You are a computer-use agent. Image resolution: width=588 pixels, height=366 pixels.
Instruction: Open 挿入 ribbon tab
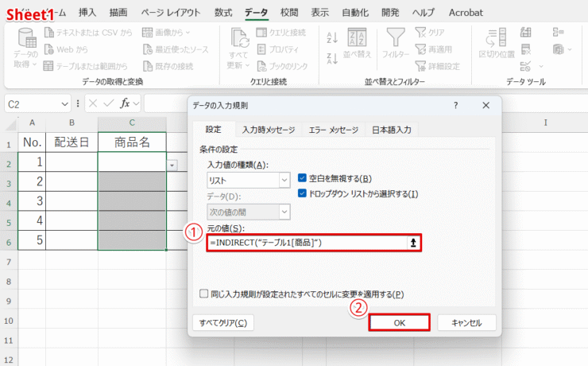(x=87, y=13)
